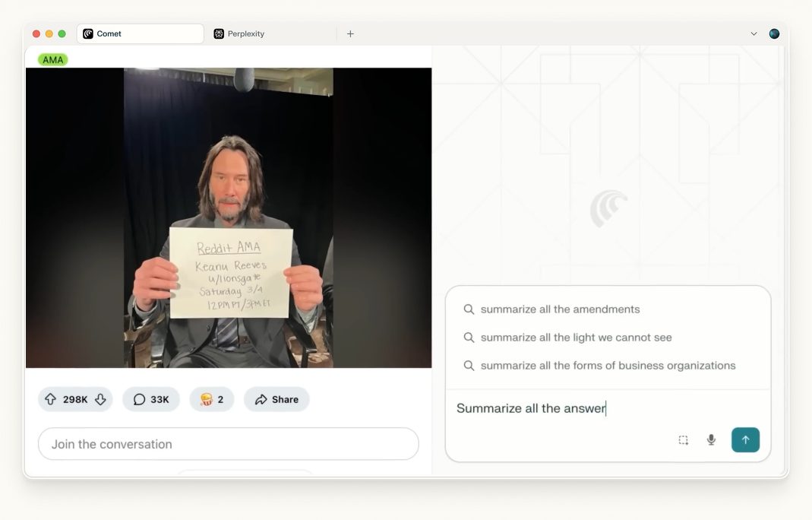Submit query with teal arrow button
812x520 pixels.
pos(745,439)
